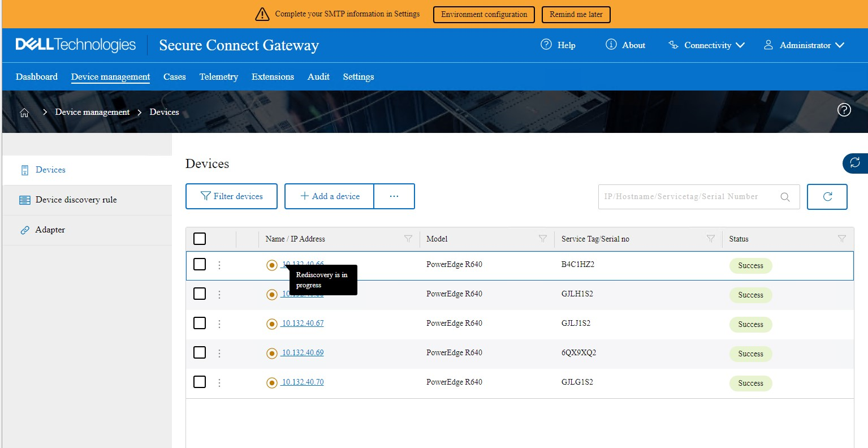The width and height of the screenshot is (868, 448).
Task: Click Add a device button
Action: pyautogui.click(x=329, y=196)
